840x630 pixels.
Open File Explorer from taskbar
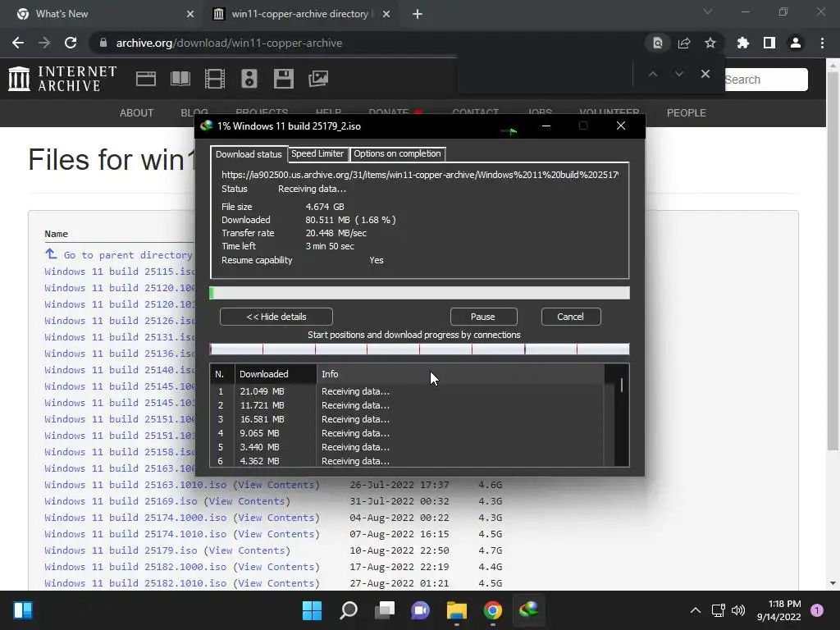coord(457,610)
